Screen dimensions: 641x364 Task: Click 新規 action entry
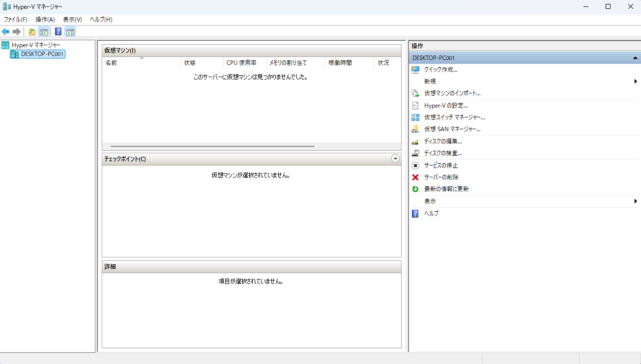(430, 82)
